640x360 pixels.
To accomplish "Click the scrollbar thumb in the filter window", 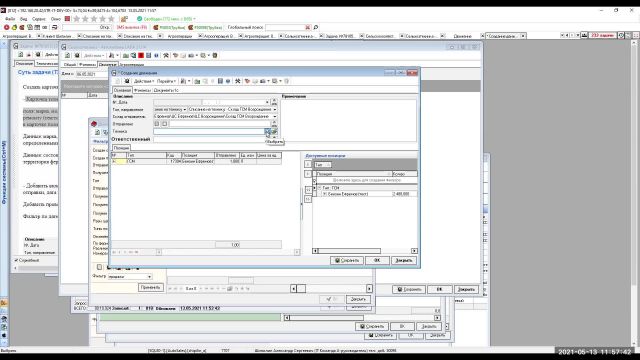I will (301, 289).
